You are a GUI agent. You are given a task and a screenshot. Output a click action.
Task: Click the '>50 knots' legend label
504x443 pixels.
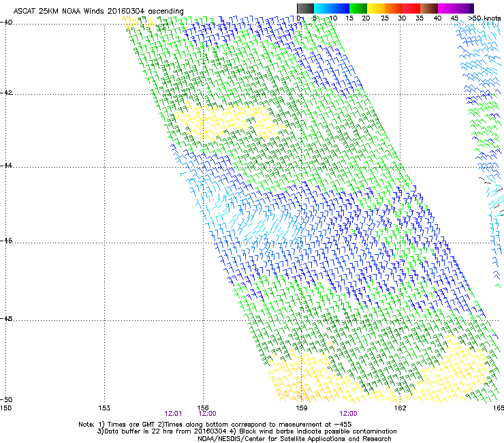pos(484,18)
